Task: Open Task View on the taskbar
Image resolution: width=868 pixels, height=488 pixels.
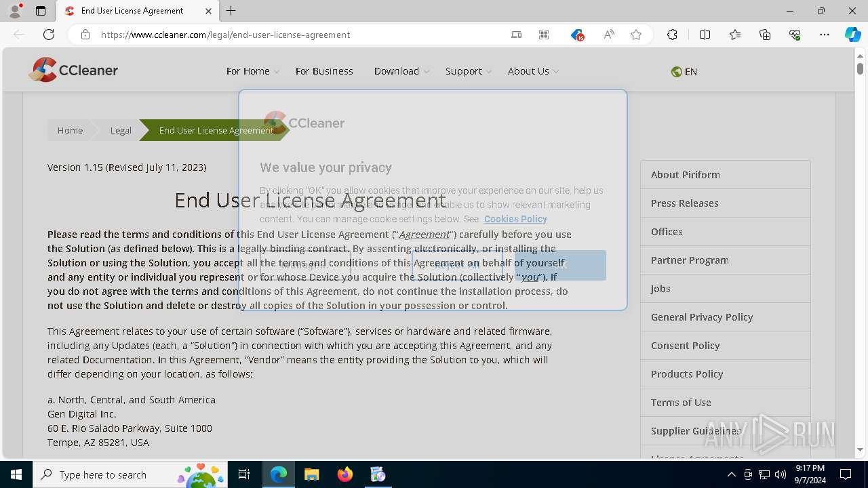Action: [x=244, y=474]
